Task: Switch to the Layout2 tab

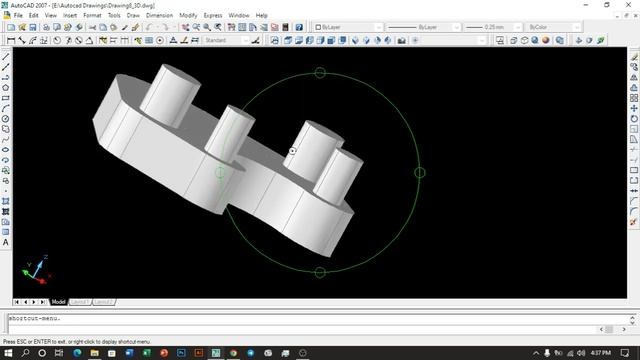Action: point(103,302)
